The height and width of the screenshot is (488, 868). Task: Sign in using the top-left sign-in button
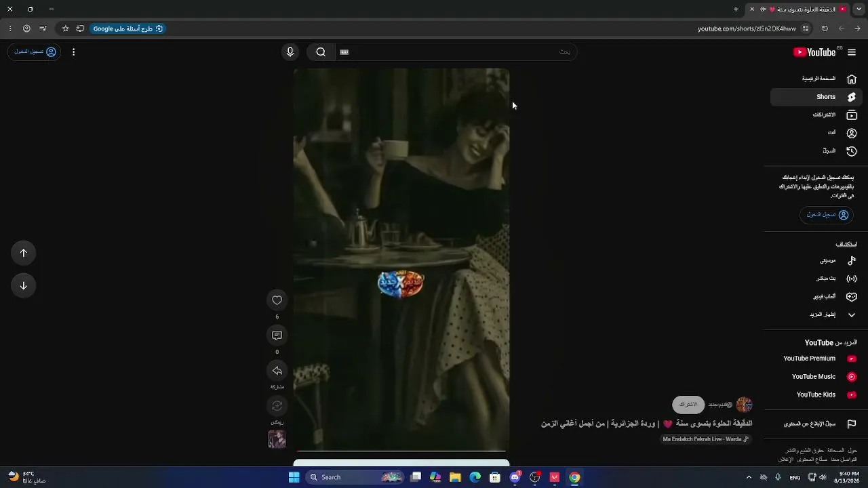coord(35,52)
